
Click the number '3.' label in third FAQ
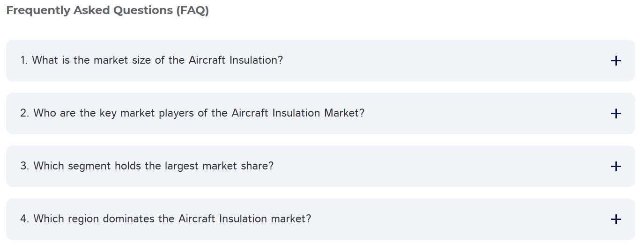click(24, 166)
